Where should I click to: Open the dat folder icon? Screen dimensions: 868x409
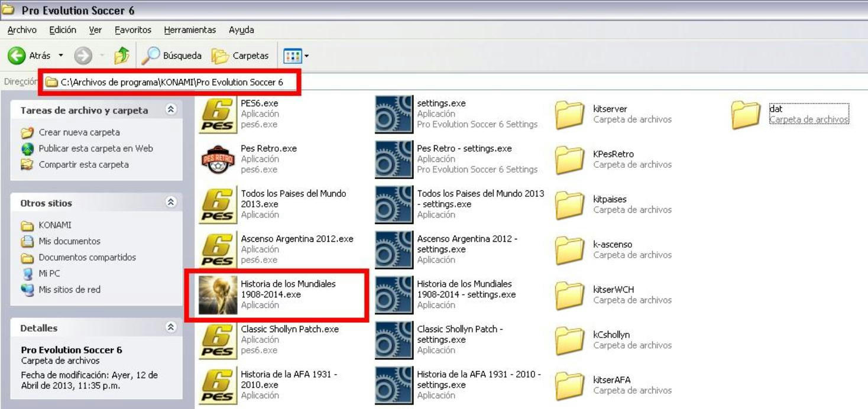tap(746, 114)
